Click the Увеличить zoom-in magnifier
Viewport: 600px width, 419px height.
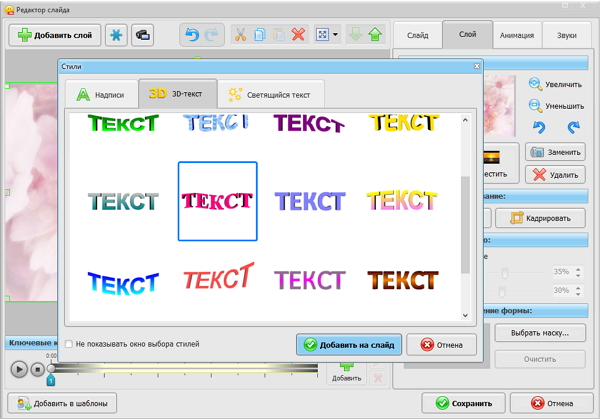click(535, 84)
